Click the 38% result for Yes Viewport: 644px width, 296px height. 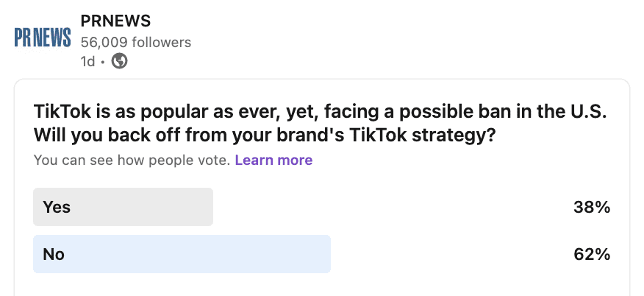pyautogui.click(x=592, y=208)
